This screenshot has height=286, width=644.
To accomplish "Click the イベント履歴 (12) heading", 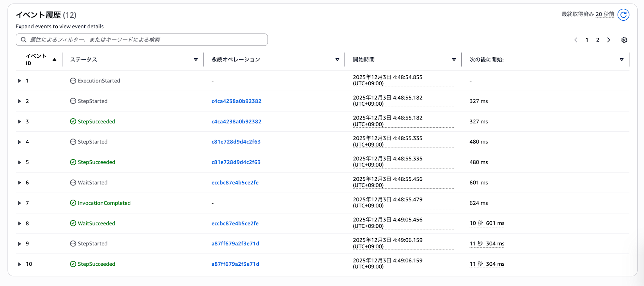I will pos(46,15).
